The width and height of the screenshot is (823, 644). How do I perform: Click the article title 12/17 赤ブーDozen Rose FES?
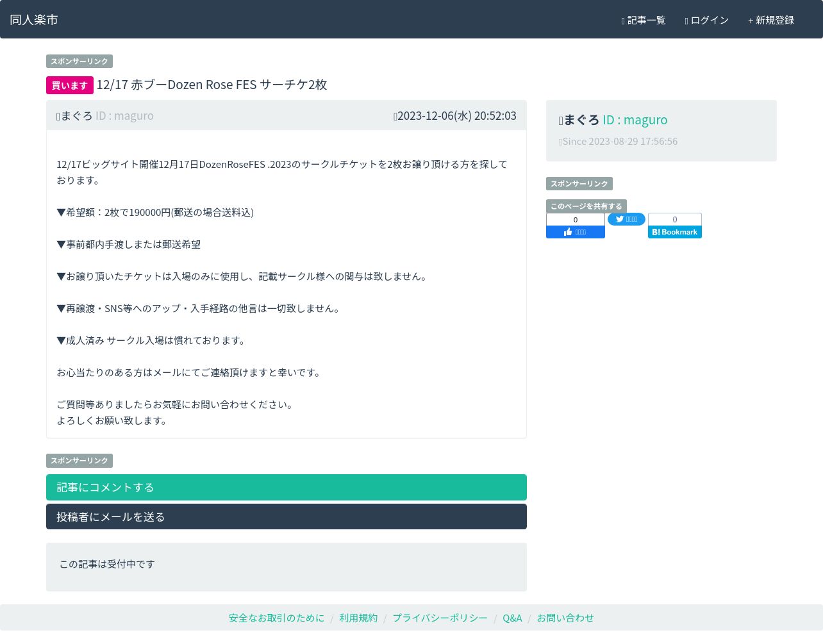coord(212,85)
